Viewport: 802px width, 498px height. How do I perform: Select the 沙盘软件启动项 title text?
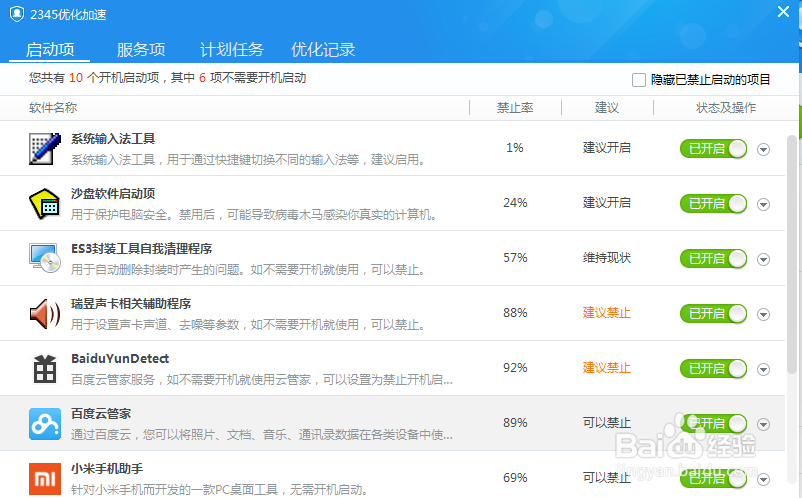[x=113, y=194]
